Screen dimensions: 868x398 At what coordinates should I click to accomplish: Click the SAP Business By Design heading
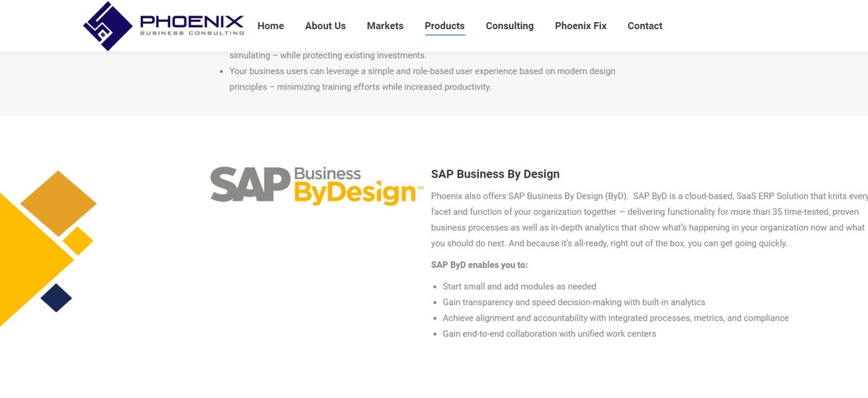pos(495,174)
